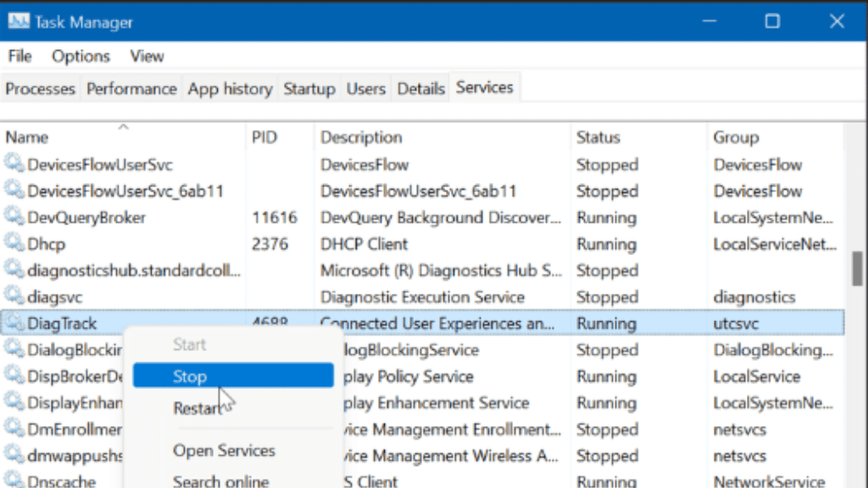Click the gear icon next to DiagTrack
868x488 pixels.
[x=14, y=323]
